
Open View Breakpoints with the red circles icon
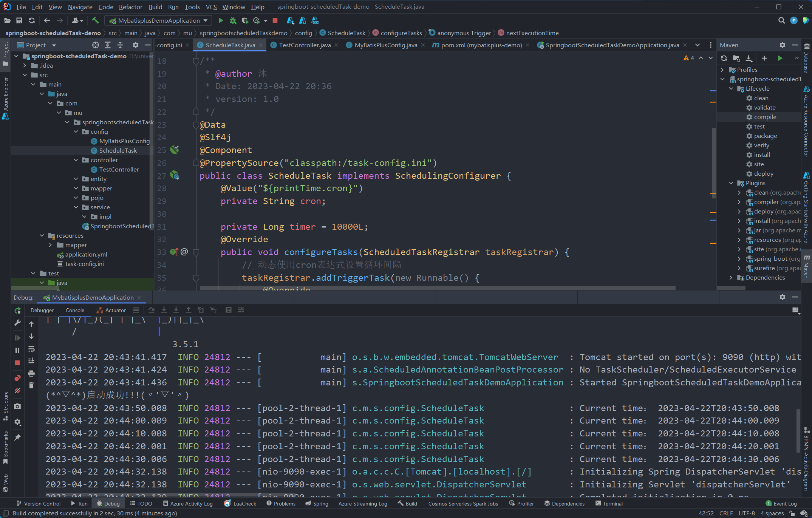pyautogui.click(x=17, y=378)
